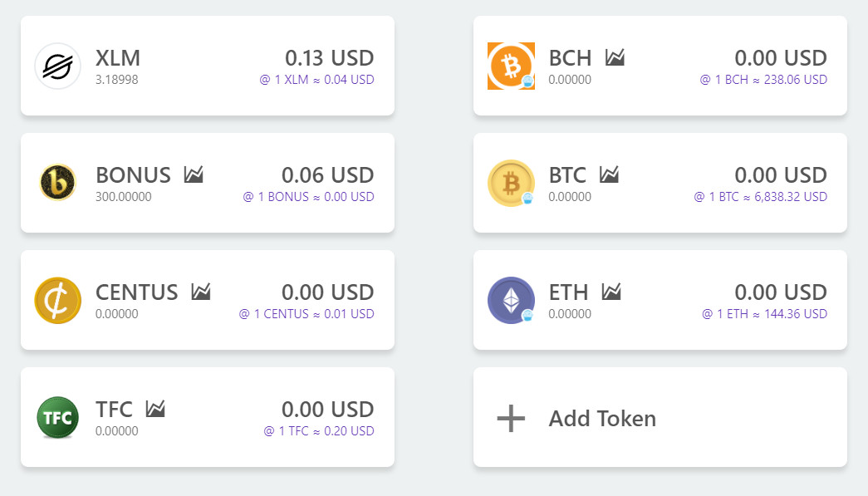Click the green TFC token icon
Screen dimensions: 868x496
(x=57, y=417)
